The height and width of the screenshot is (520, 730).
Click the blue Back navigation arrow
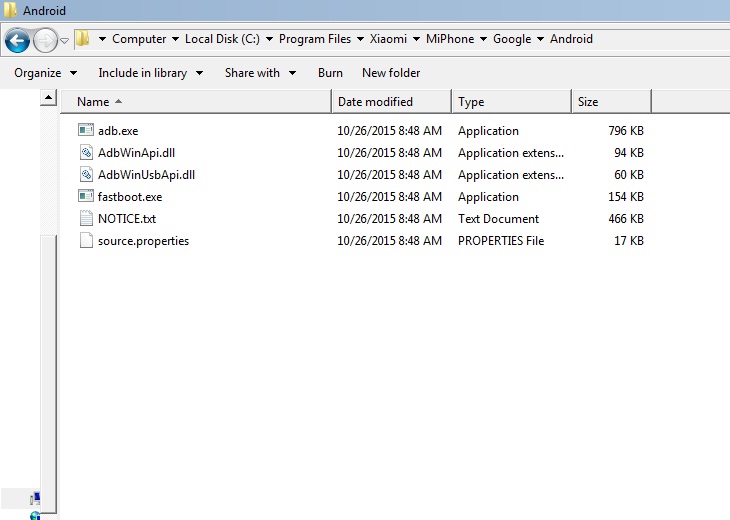17,41
